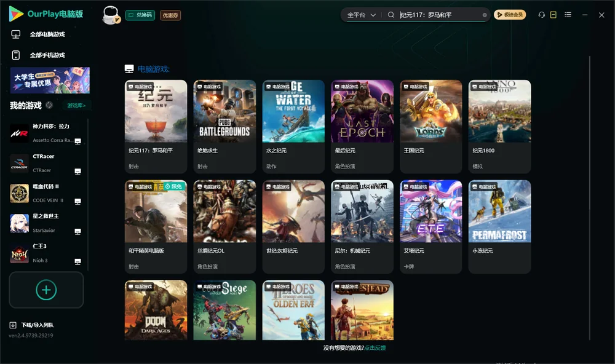The width and height of the screenshot is (615, 364).
Task: Open the 永冻纪元 Permafrost game card
Action: point(499,226)
